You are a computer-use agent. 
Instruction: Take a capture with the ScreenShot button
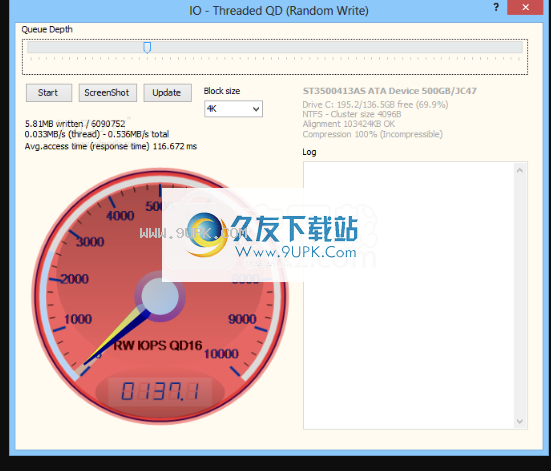tap(108, 93)
